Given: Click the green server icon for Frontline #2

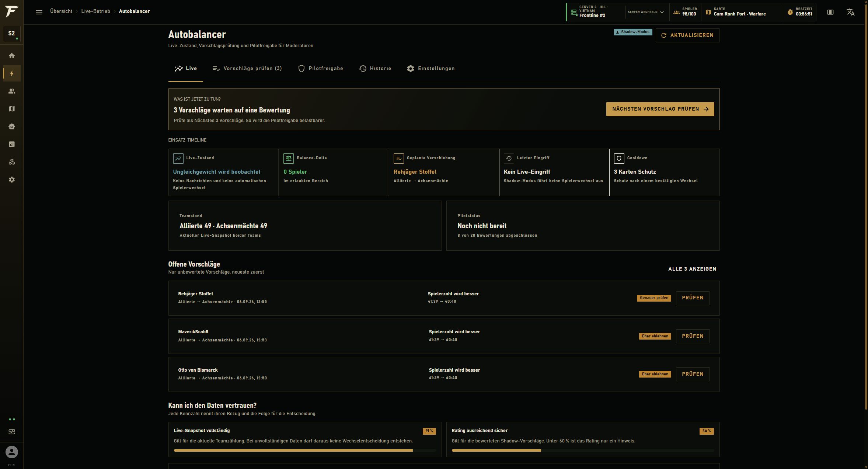Looking at the screenshot, I should 574,12.
